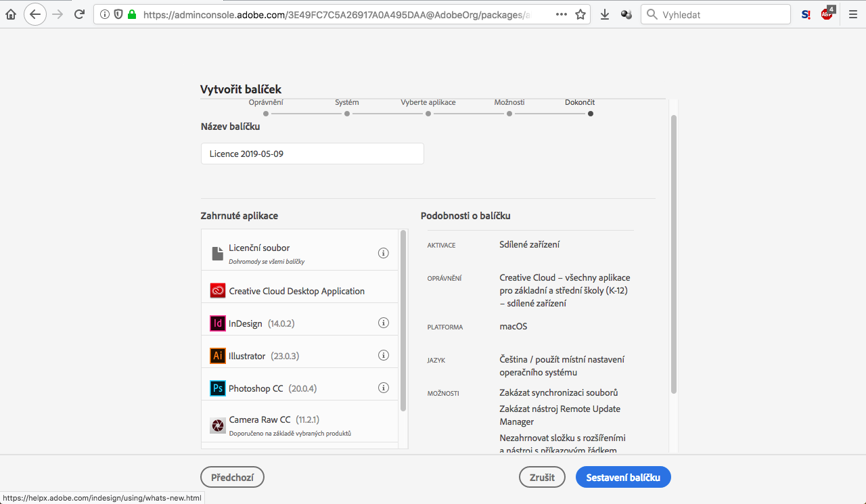Select the Illustrator (23.0.3) row text
Screen dimensions: 866x504
[264, 356]
